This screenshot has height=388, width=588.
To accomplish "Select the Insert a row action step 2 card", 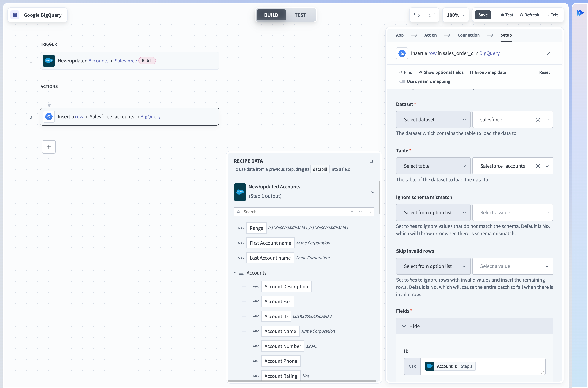I will [130, 116].
